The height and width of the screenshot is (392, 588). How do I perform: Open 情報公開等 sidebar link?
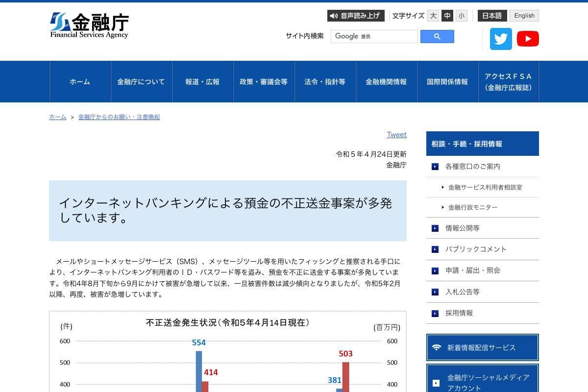(463, 228)
